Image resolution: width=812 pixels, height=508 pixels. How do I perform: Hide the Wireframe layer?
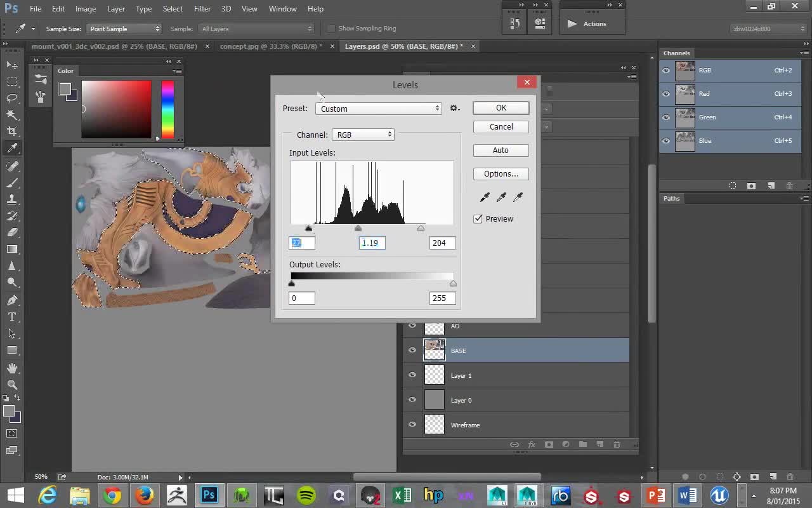[412, 425]
